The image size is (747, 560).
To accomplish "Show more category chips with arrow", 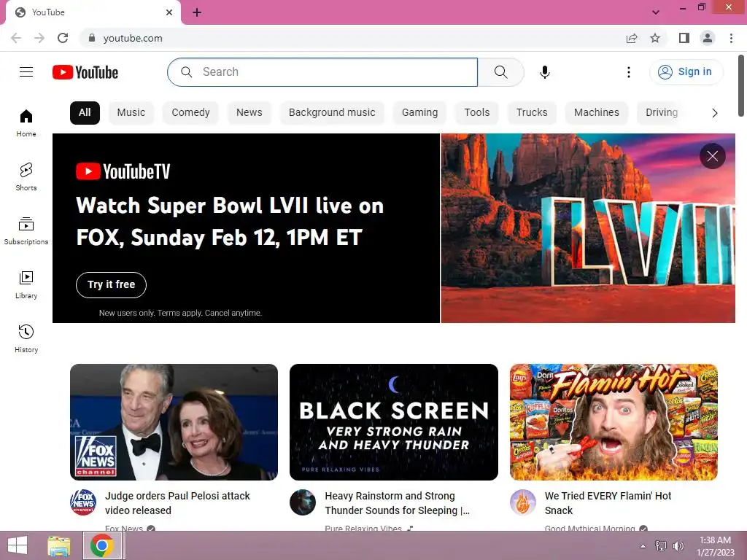I will 715,113.
